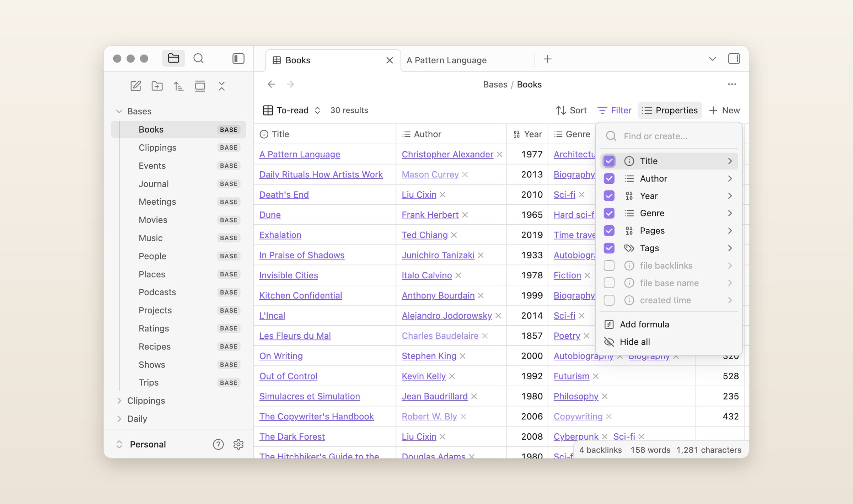
Task: Switch to the A Pattern Language tab
Action: pos(468,60)
